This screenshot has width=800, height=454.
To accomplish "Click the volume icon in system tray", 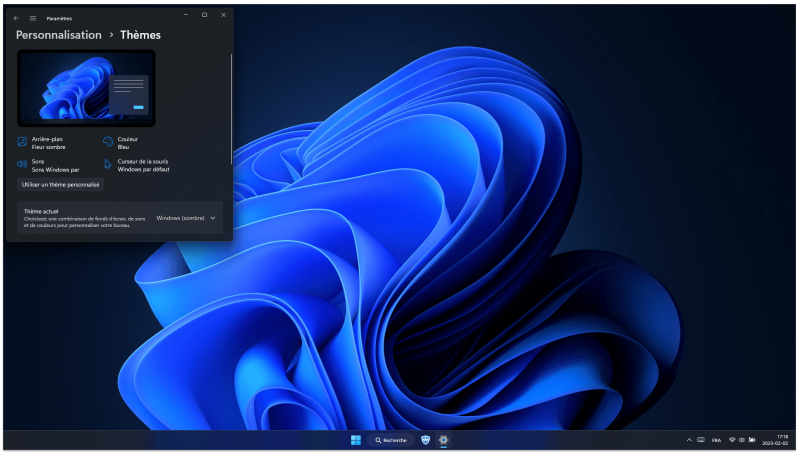I will (x=741, y=440).
